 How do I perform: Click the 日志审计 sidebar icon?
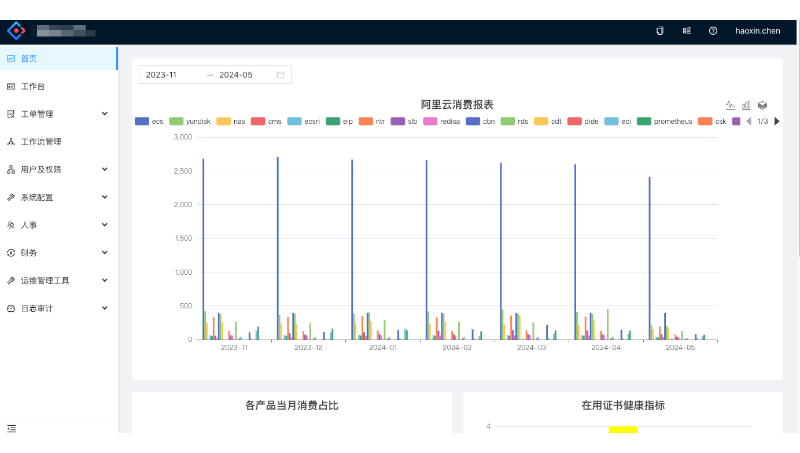point(11,309)
